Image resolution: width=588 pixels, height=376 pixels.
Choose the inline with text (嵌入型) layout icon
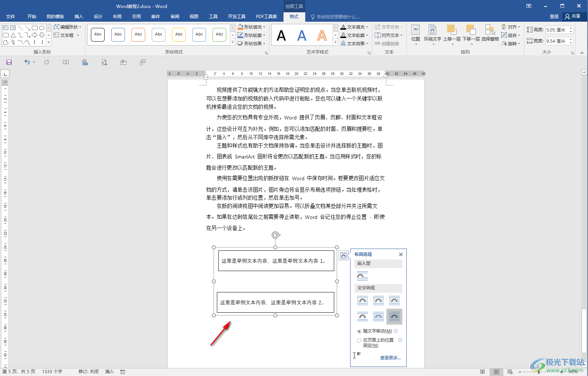click(362, 276)
